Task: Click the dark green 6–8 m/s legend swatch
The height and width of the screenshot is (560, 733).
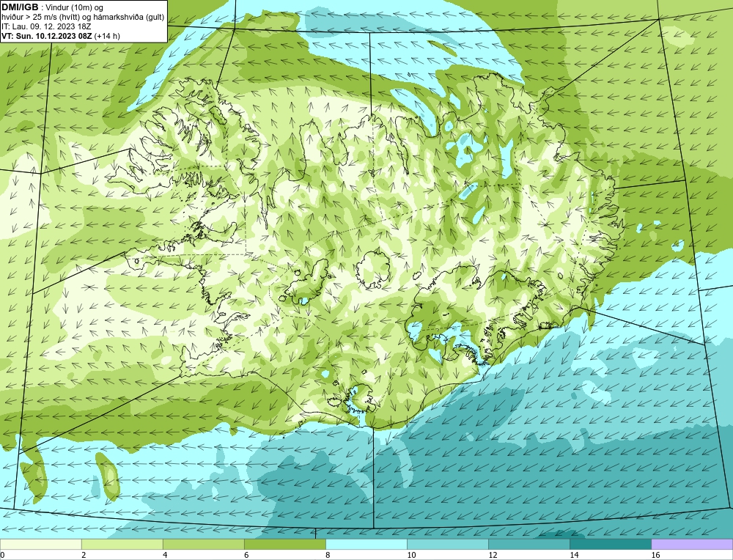Action: click(284, 544)
